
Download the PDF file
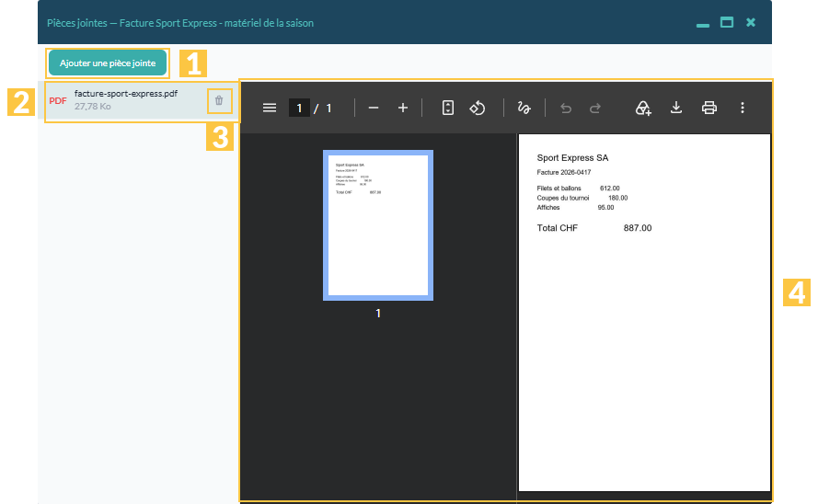coord(676,108)
